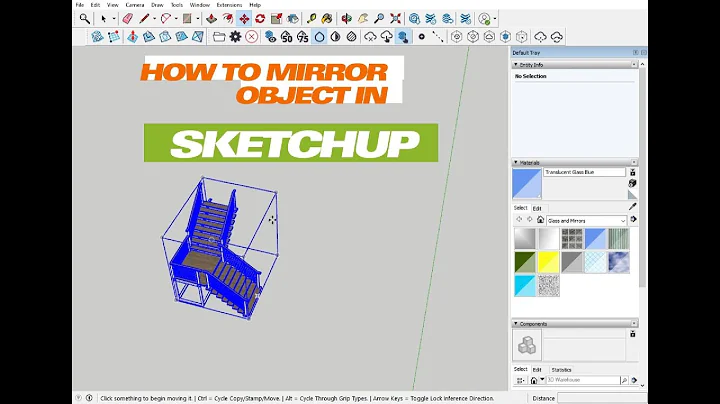The height and width of the screenshot is (404, 720).
Task: Click the gear settings icon in second toolbar
Action: [x=235, y=37]
